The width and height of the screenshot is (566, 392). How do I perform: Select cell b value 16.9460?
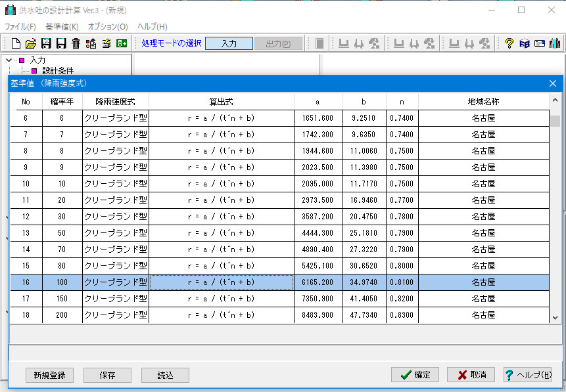(364, 200)
